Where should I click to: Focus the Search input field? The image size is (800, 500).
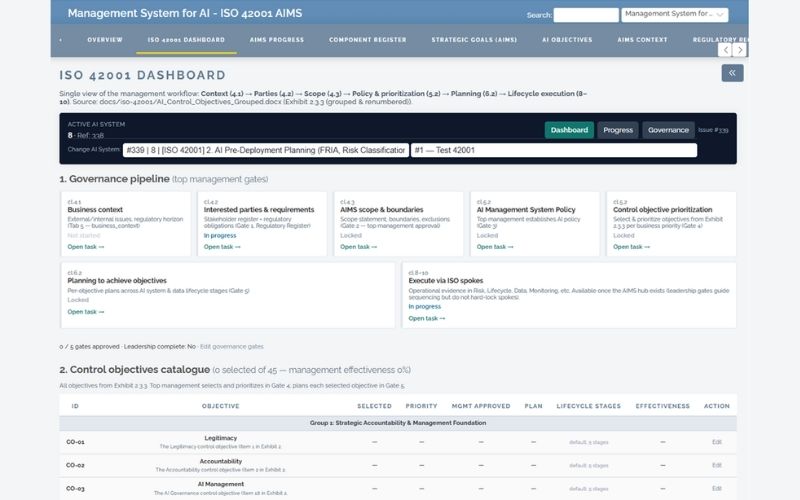[x=586, y=15]
